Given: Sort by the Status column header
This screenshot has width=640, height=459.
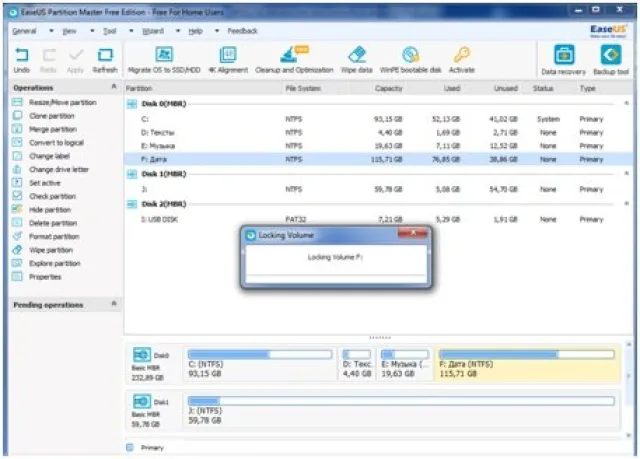Looking at the screenshot, I should [543, 89].
